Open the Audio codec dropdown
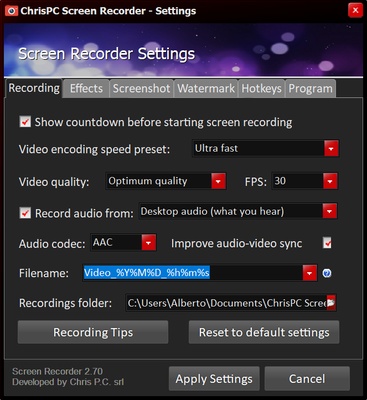Screen dimensions: 367x400 (149, 243)
